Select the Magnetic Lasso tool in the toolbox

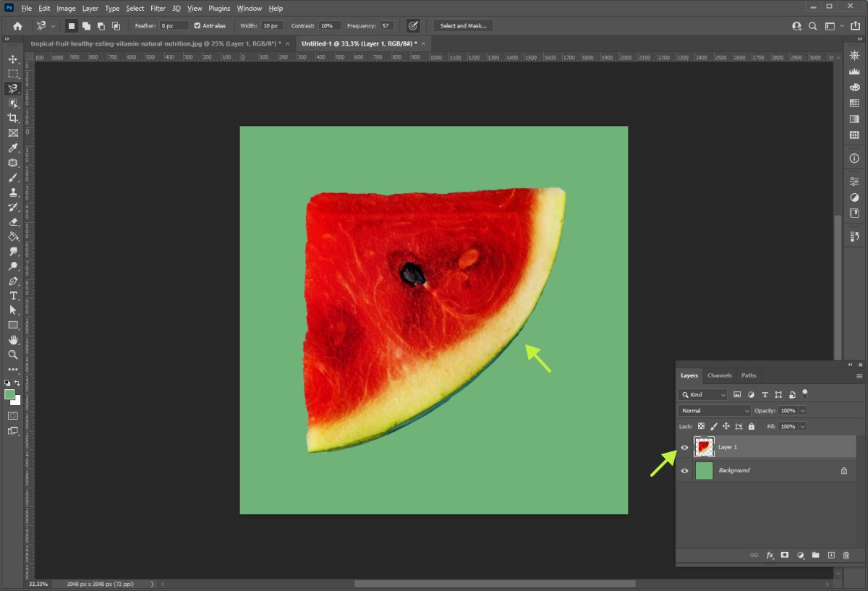(x=13, y=88)
